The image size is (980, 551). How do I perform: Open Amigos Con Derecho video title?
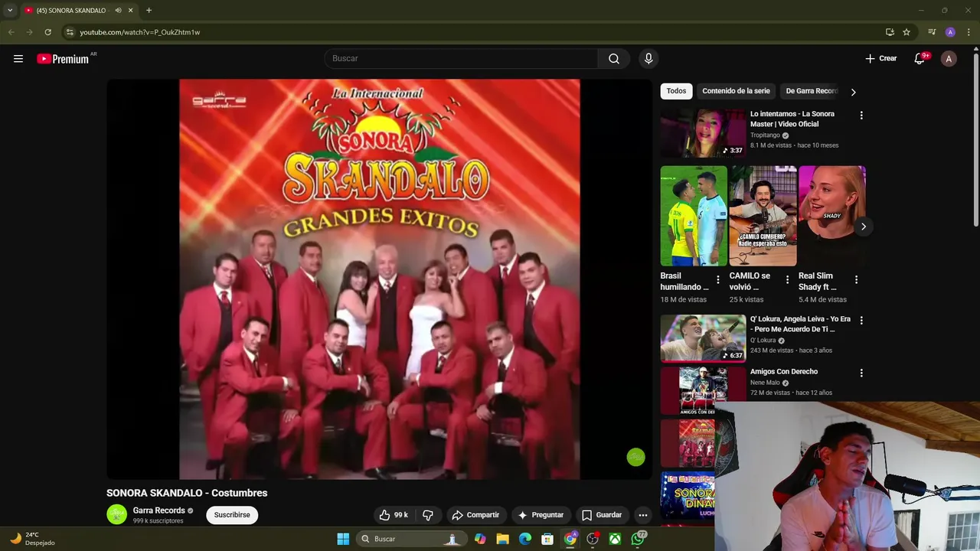point(784,372)
